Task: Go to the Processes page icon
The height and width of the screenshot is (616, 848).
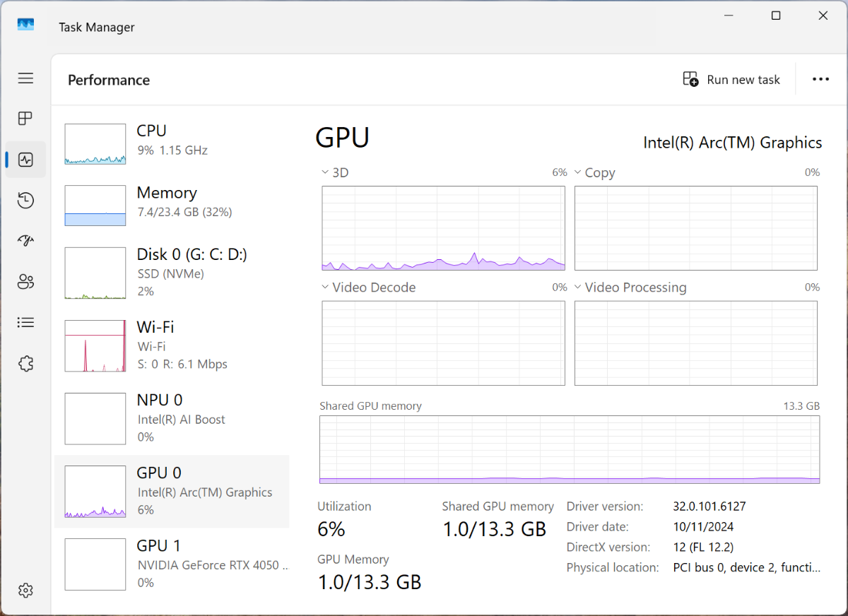Action: tap(25, 119)
